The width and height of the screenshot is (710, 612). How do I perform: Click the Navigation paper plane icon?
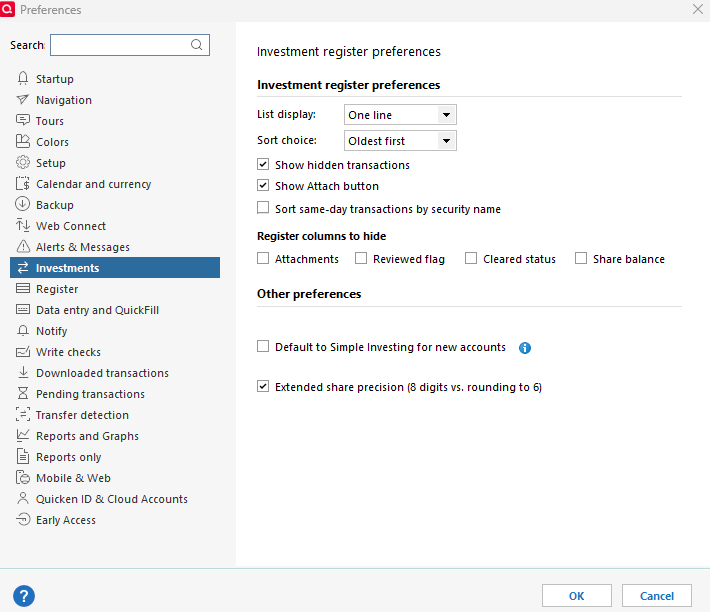tap(23, 99)
